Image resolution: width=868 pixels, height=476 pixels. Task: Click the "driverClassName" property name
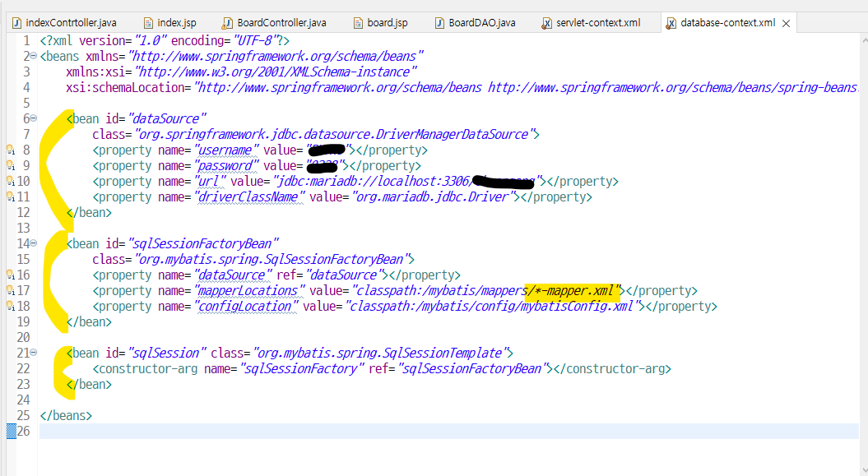click(249, 196)
